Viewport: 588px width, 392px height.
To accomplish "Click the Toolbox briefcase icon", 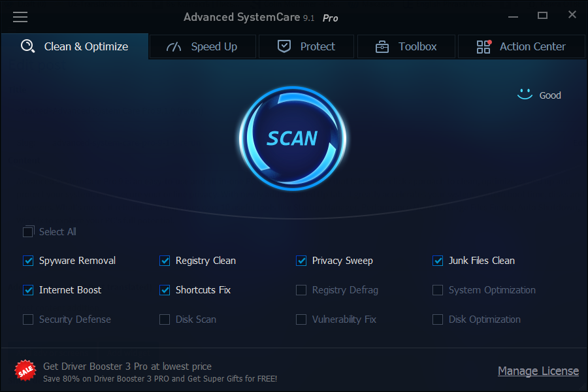I will click(382, 47).
